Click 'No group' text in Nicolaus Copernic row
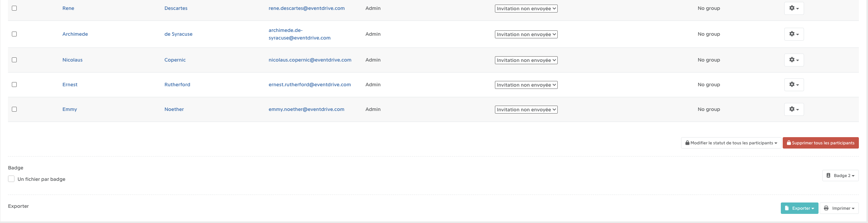 pyautogui.click(x=709, y=60)
